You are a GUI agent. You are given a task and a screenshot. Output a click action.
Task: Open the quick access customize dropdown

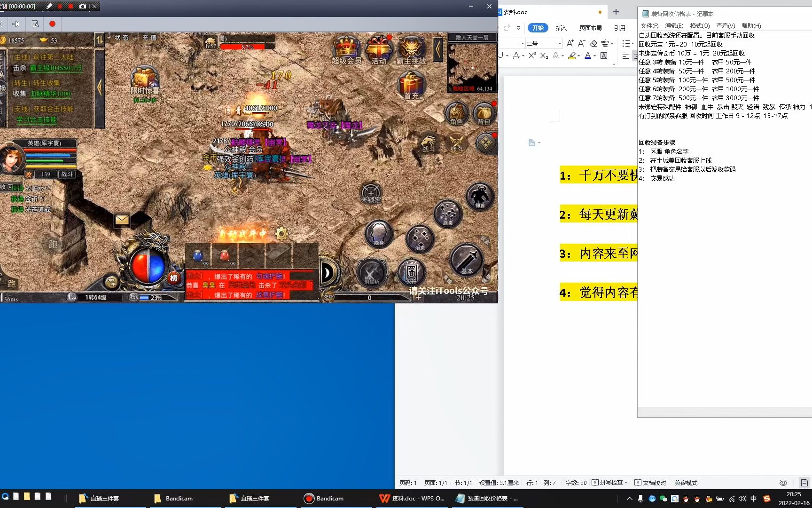518,28
